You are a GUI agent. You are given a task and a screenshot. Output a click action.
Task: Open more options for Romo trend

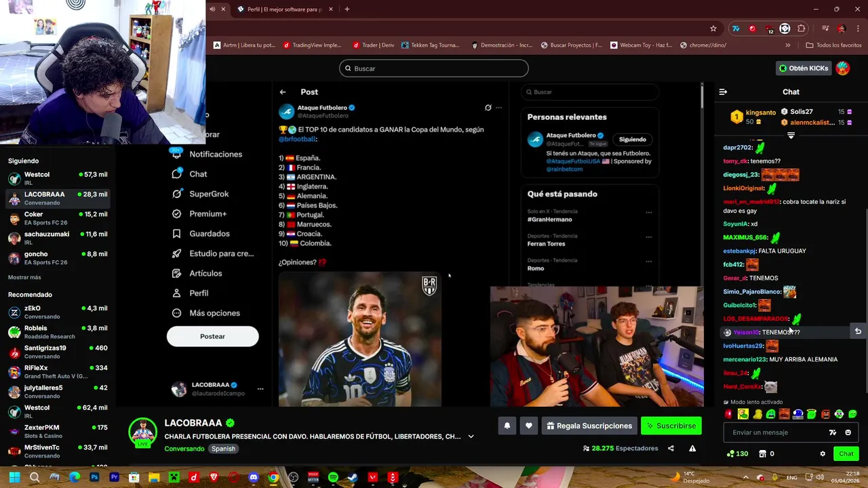(x=648, y=261)
